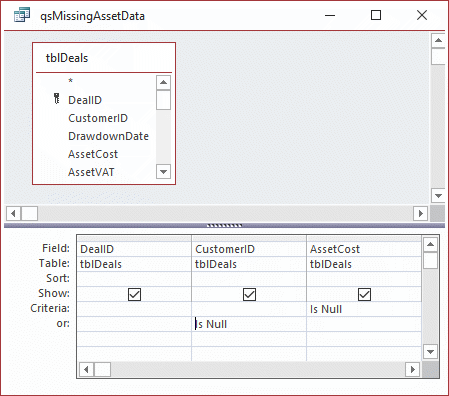Click the Table cell under CustomerID column
The height and width of the screenshot is (396, 449).
click(x=249, y=264)
